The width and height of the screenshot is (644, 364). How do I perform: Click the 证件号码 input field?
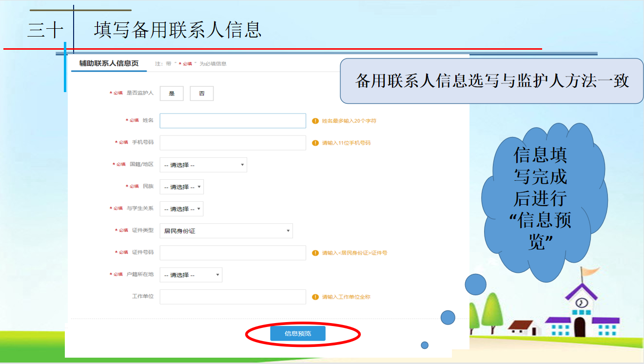[233, 253]
